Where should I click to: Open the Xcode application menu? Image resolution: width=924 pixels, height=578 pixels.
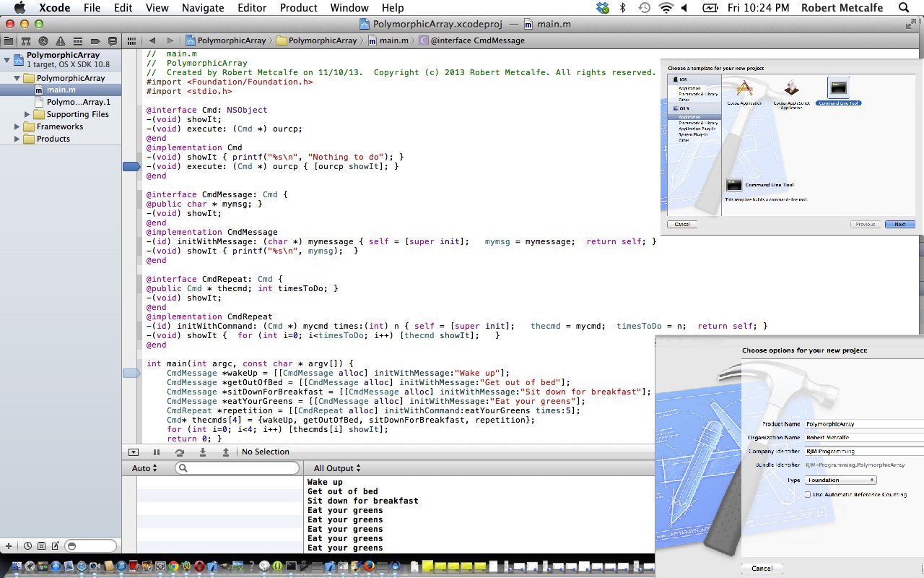pyautogui.click(x=54, y=8)
